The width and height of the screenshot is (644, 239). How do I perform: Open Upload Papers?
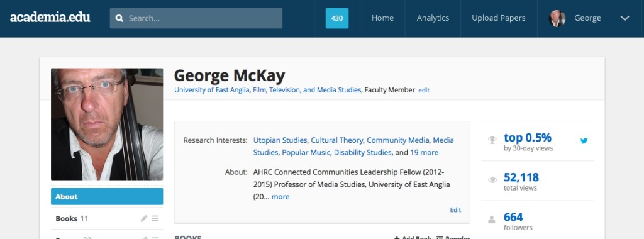(x=499, y=18)
